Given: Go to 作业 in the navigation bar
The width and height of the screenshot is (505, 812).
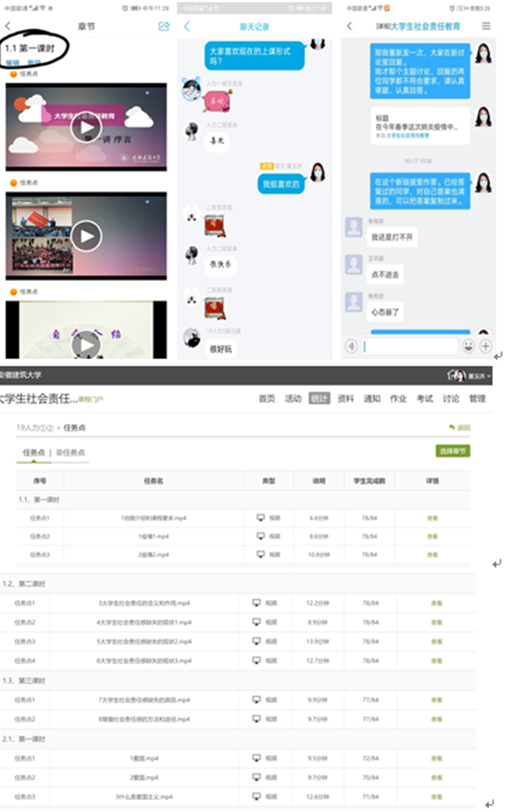Looking at the screenshot, I should tap(398, 399).
